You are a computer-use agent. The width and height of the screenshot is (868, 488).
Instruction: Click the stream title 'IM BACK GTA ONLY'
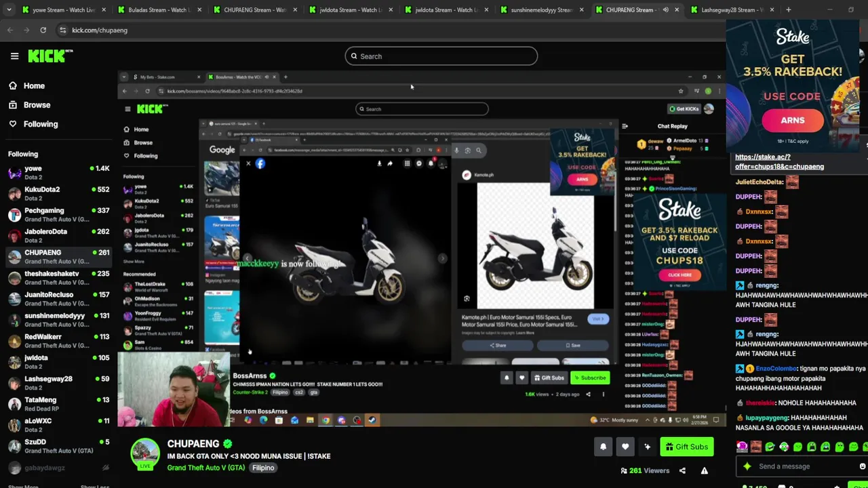click(x=249, y=456)
